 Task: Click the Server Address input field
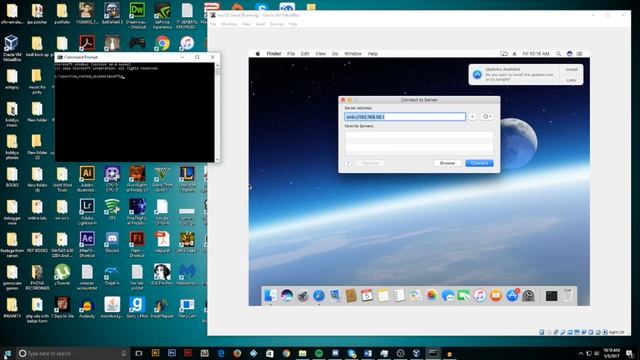point(405,117)
